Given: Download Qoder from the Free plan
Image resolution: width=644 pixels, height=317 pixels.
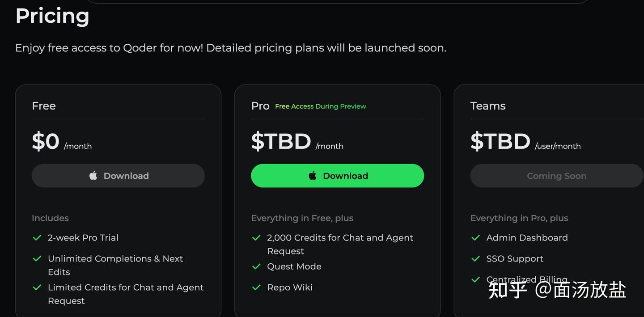Looking at the screenshot, I should click(x=118, y=176).
